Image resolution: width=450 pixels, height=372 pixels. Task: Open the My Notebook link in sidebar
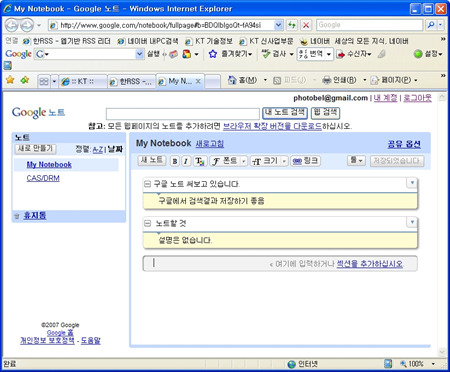49,165
